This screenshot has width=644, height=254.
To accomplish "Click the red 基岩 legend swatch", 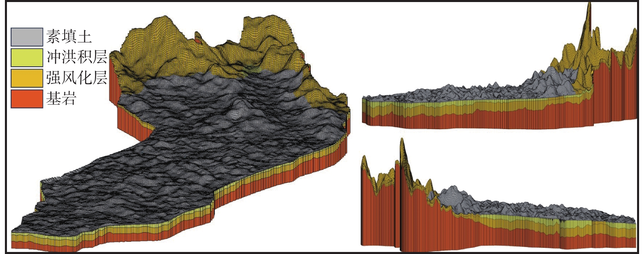I will [x=27, y=99].
